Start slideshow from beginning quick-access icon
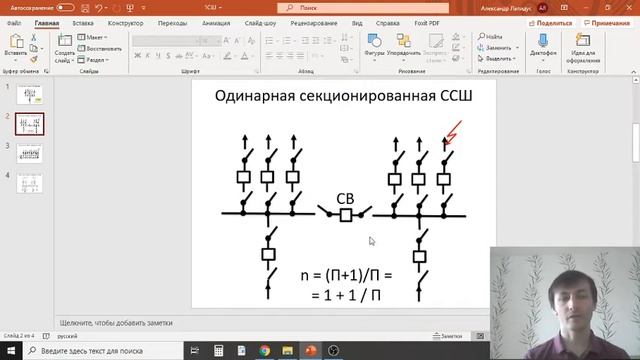 pos(130,8)
